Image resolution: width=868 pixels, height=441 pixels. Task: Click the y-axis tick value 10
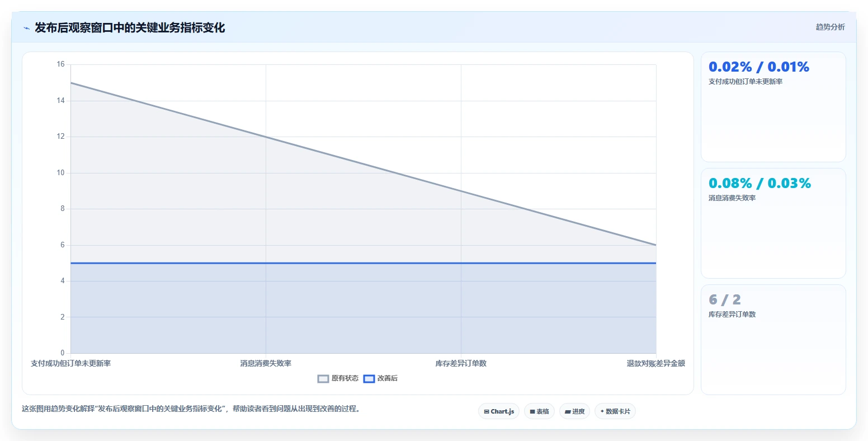pyautogui.click(x=60, y=173)
